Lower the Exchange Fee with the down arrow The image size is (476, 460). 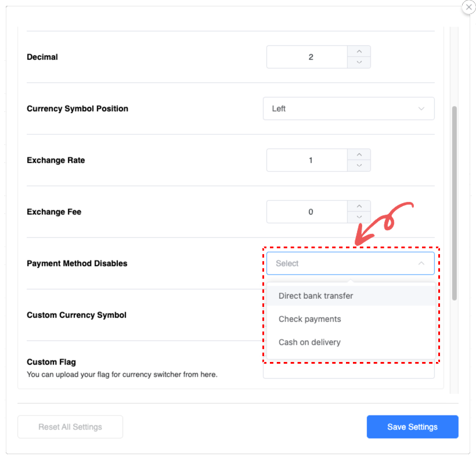point(359,217)
